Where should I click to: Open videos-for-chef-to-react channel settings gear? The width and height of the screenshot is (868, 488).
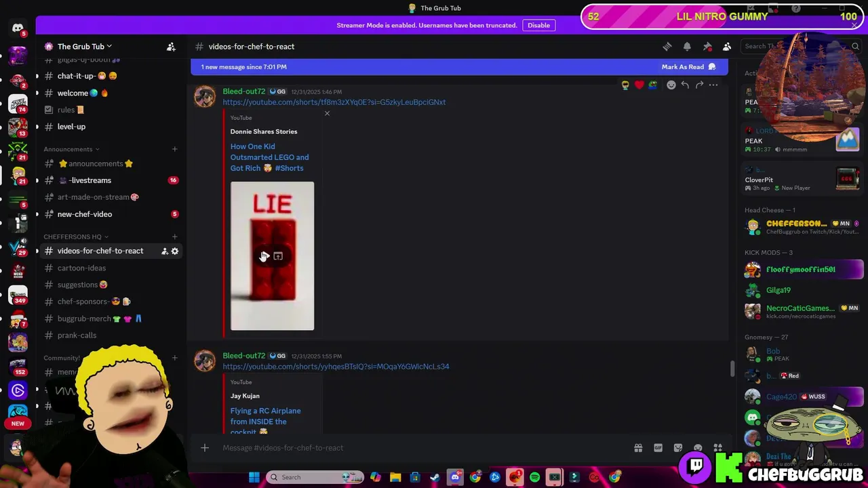click(x=175, y=251)
